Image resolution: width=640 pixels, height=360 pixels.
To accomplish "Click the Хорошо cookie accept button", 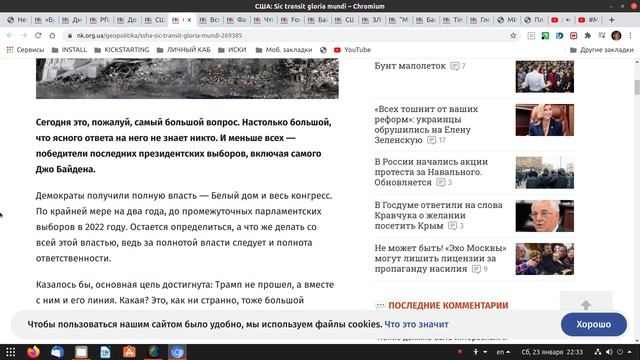I will point(593,324).
